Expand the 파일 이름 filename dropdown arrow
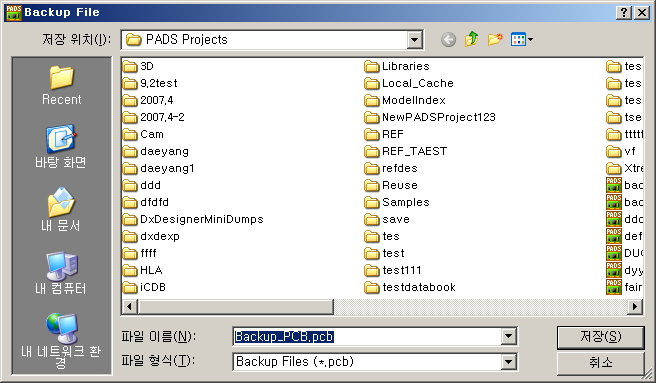Image resolution: width=656 pixels, height=383 pixels. 508,336
